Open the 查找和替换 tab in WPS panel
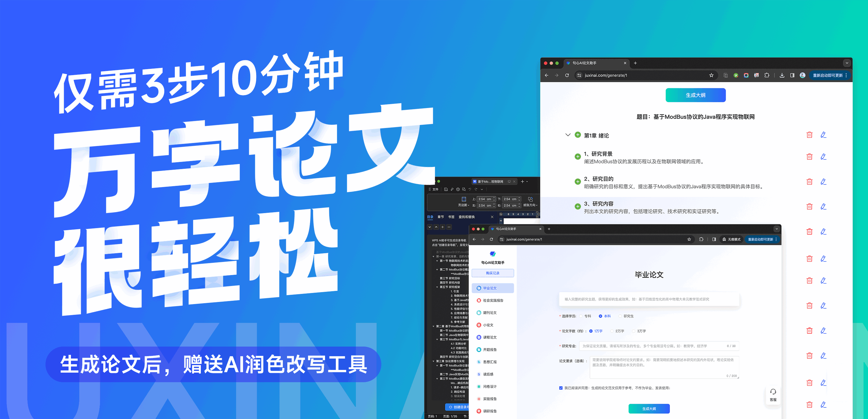868x419 pixels. pos(466,217)
